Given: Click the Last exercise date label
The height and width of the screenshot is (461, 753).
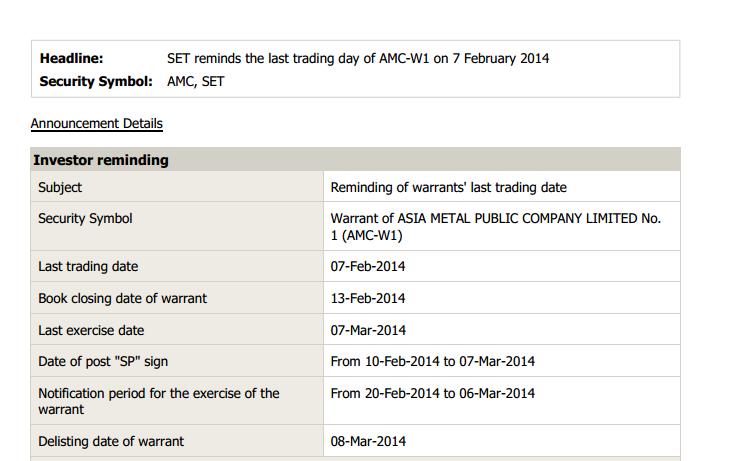Looking at the screenshot, I should (x=91, y=330).
